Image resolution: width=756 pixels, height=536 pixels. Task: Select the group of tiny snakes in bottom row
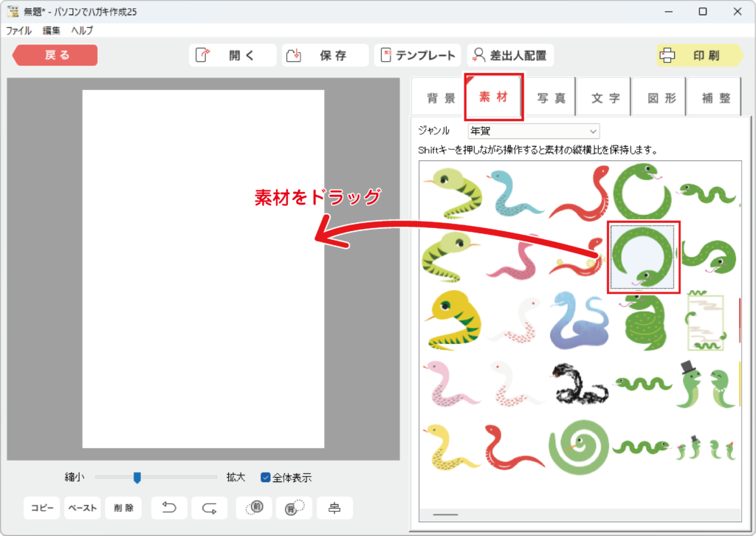point(707,449)
